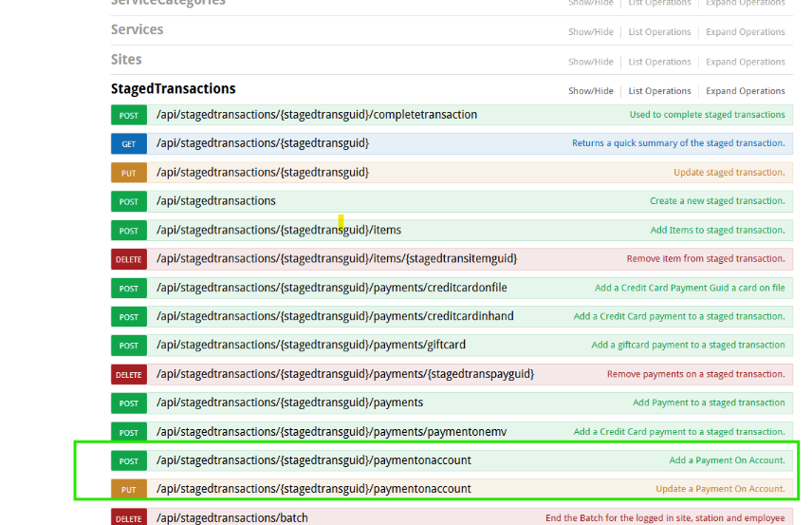Screen dimensions: 812x525
Task: Open the payments/giftcard endpoint path
Action: tap(311, 345)
